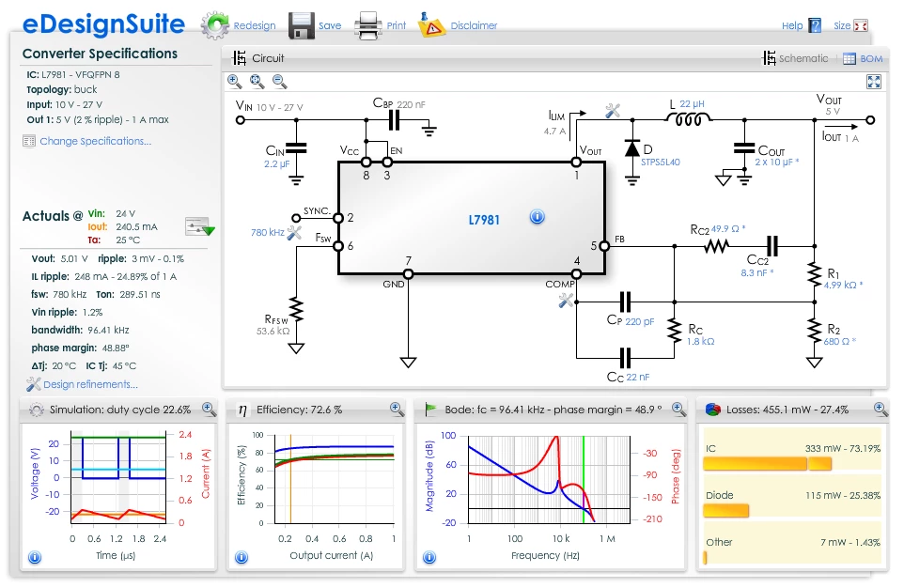Switch to the BOM view

[863, 58]
